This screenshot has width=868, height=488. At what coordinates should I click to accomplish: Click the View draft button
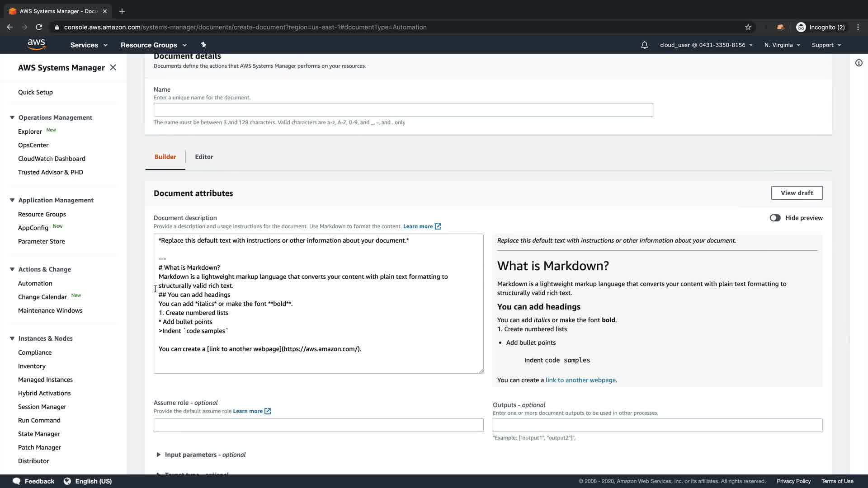pyautogui.click(x=797, y=193)
